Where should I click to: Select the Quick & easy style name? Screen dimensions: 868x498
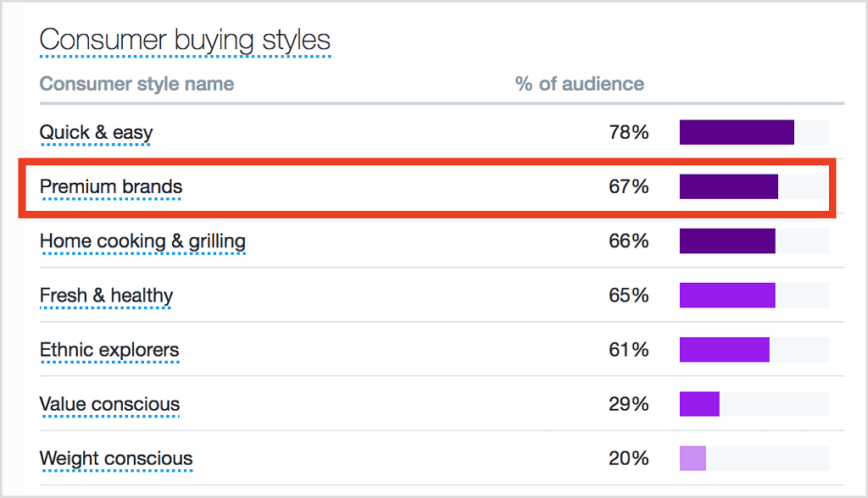[x=96, y=133]
